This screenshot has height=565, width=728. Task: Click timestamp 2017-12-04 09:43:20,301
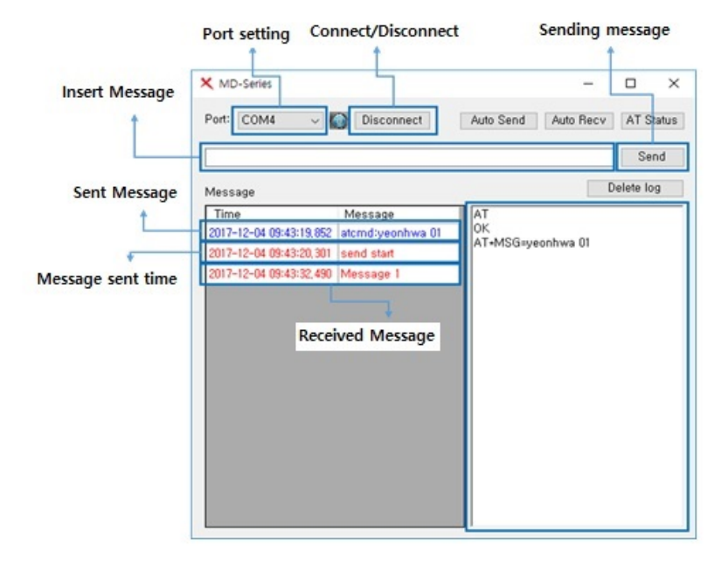tap(270, 253)
